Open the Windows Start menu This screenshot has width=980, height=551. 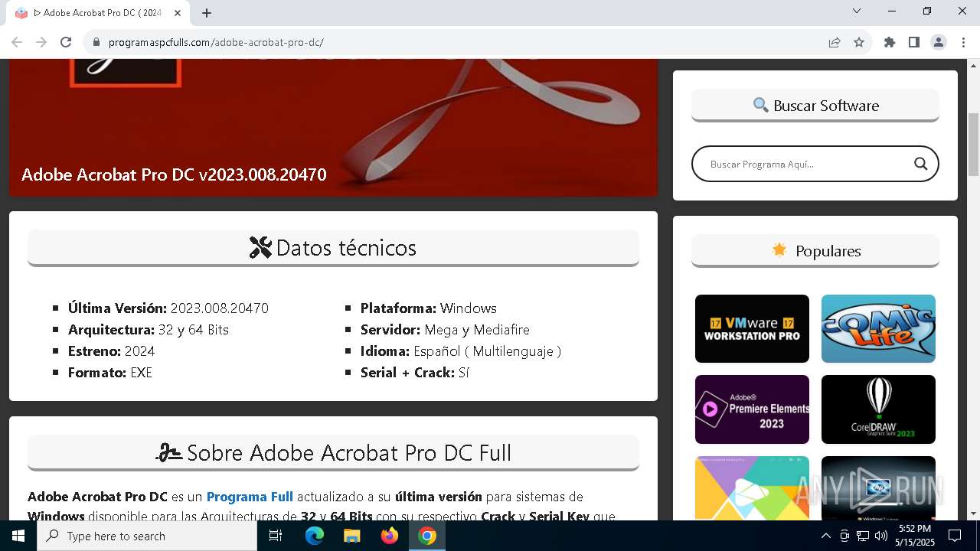(x=18, y=536)
